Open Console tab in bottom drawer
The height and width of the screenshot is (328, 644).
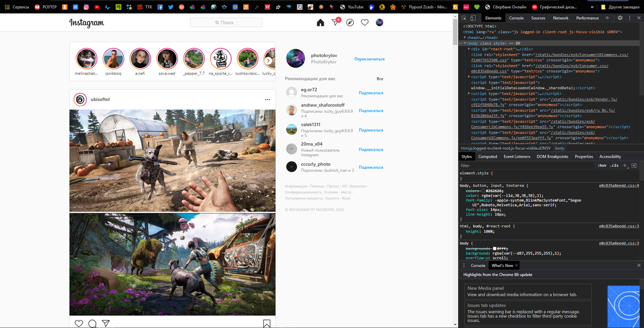tap(478, 265)
